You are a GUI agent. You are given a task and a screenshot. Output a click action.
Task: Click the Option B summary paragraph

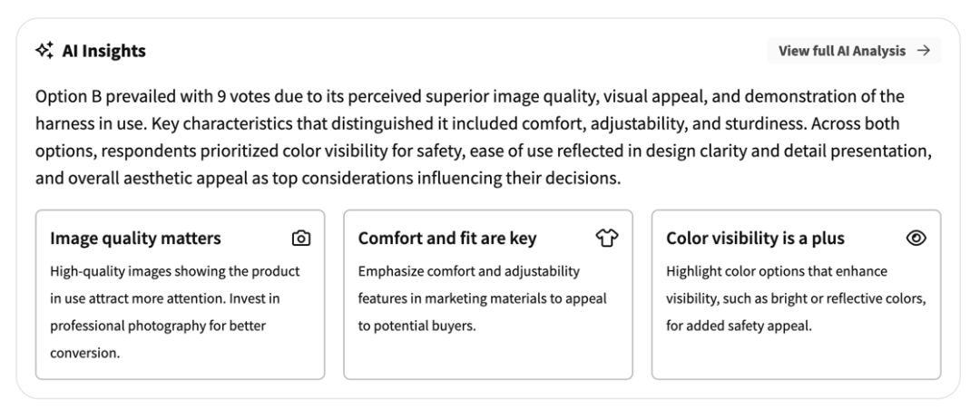[481, 137]
